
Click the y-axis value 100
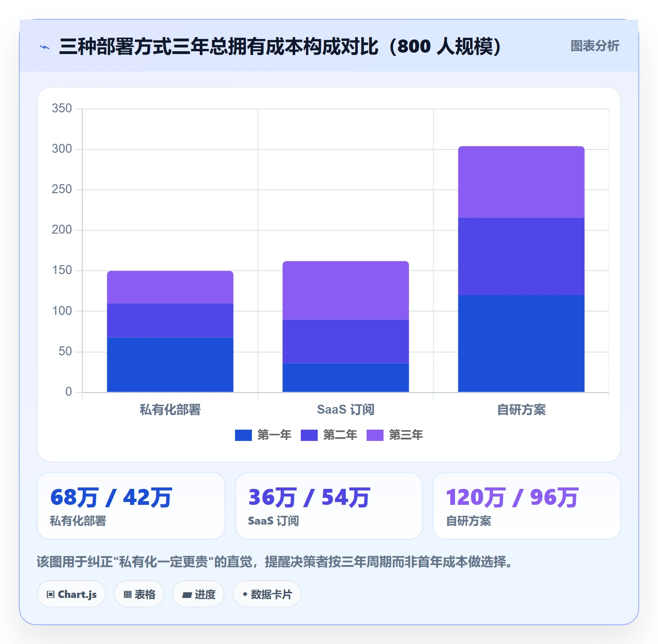click(62, 311)
